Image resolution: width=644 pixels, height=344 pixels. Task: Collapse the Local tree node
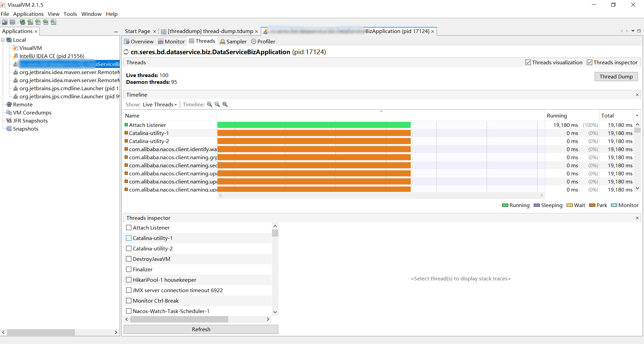click(3, 40)
